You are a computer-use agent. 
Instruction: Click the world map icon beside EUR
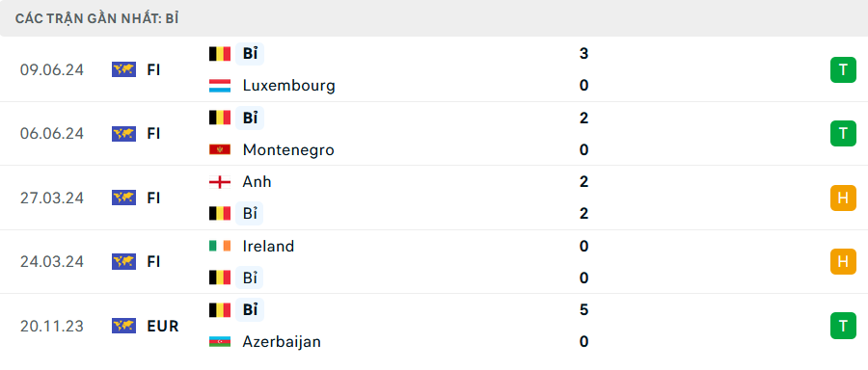124,326
